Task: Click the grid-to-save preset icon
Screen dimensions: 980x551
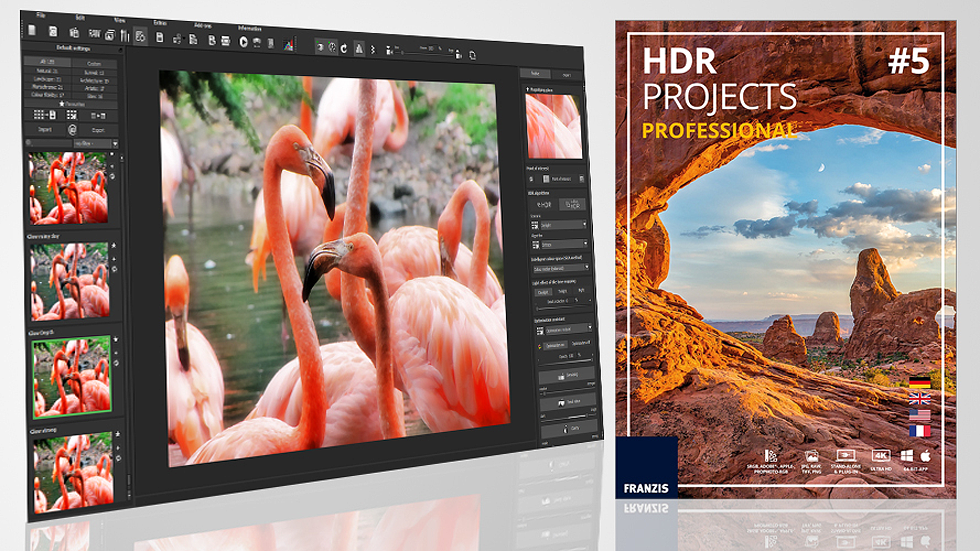Action: coord(44,115)
